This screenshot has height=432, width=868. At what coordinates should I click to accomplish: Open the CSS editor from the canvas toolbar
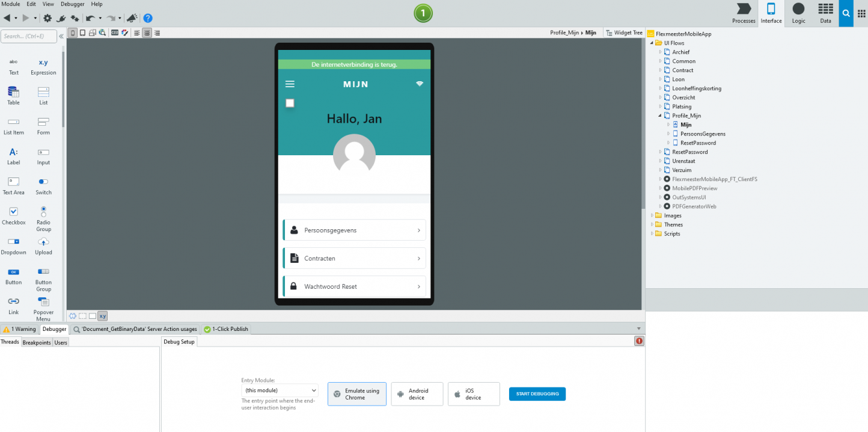click(x=114, y=32)
